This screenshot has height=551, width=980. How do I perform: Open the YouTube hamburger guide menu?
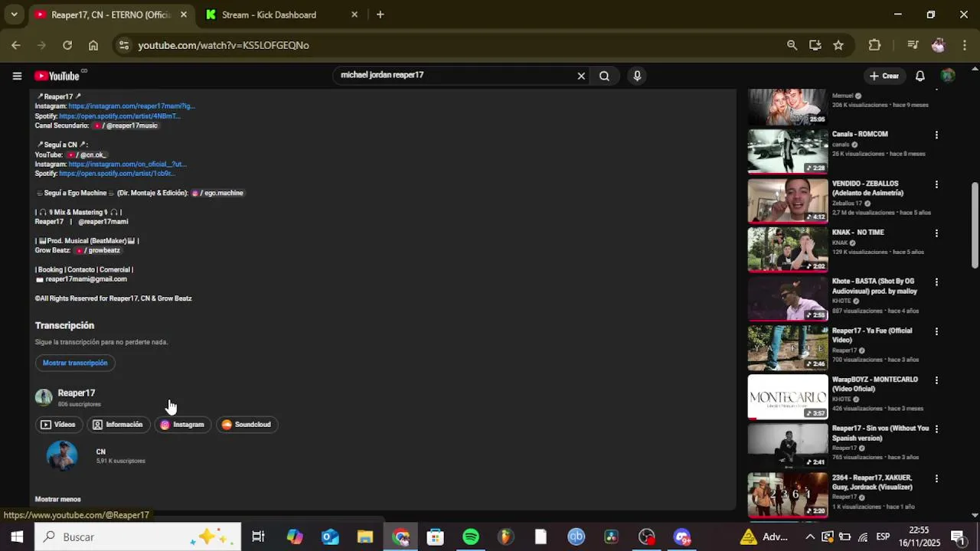pos(17,76)
